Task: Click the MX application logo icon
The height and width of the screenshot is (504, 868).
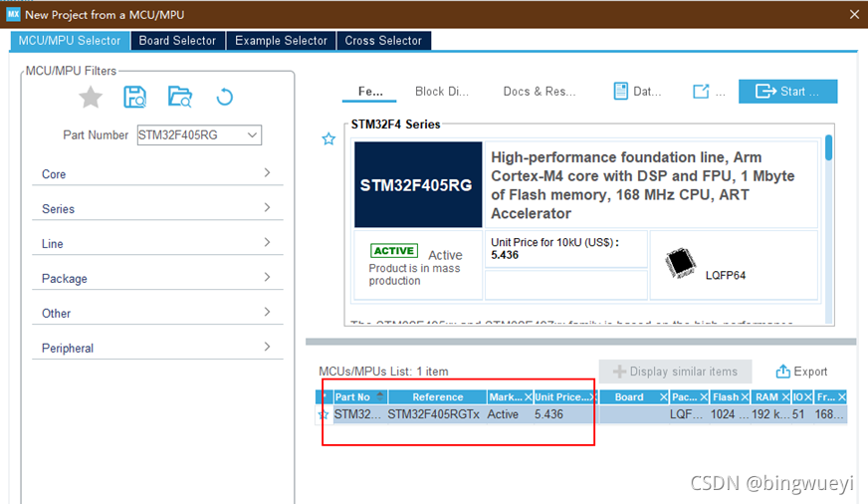Action: 13,14
